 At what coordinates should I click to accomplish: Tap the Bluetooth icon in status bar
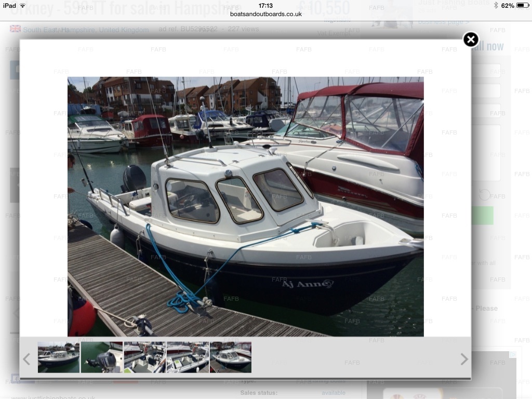pyautogui.click(x=495, y=6)
